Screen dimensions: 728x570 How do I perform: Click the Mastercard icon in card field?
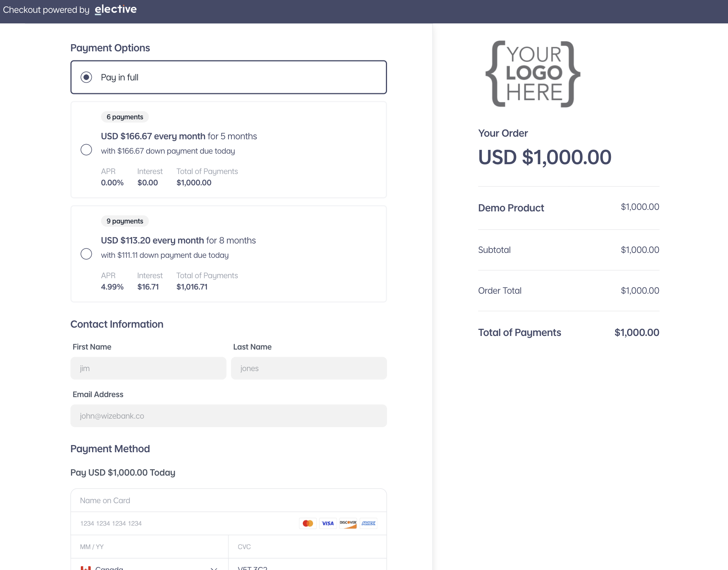(x=308, y=523)
